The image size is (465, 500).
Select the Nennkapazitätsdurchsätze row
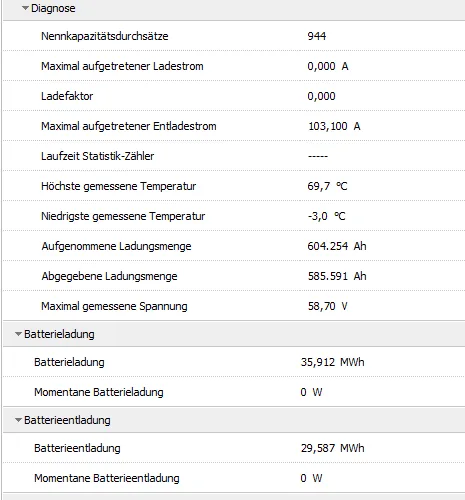(234, 36)
